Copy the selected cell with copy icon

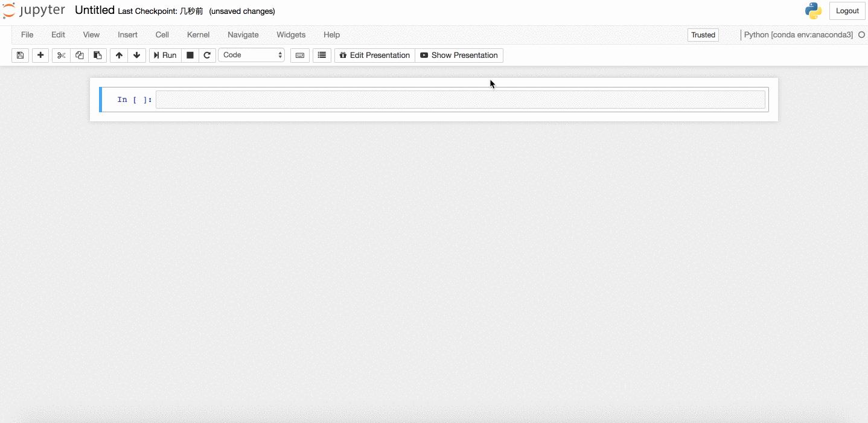79,55
